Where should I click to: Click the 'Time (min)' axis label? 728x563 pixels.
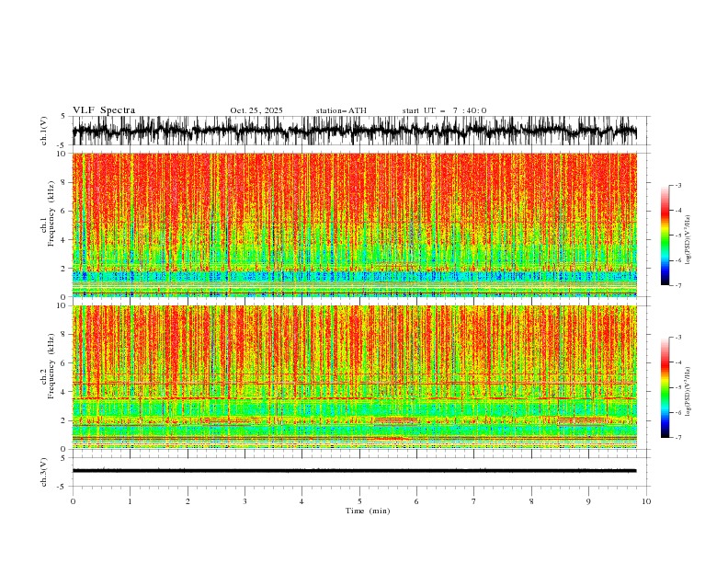[x=368, y=511]
